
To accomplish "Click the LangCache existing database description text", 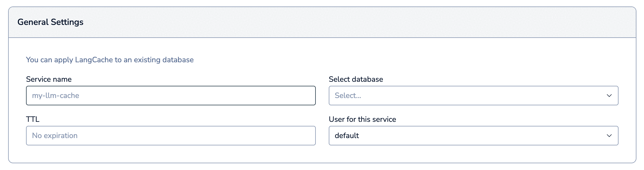I will click(x=110, y=60).
